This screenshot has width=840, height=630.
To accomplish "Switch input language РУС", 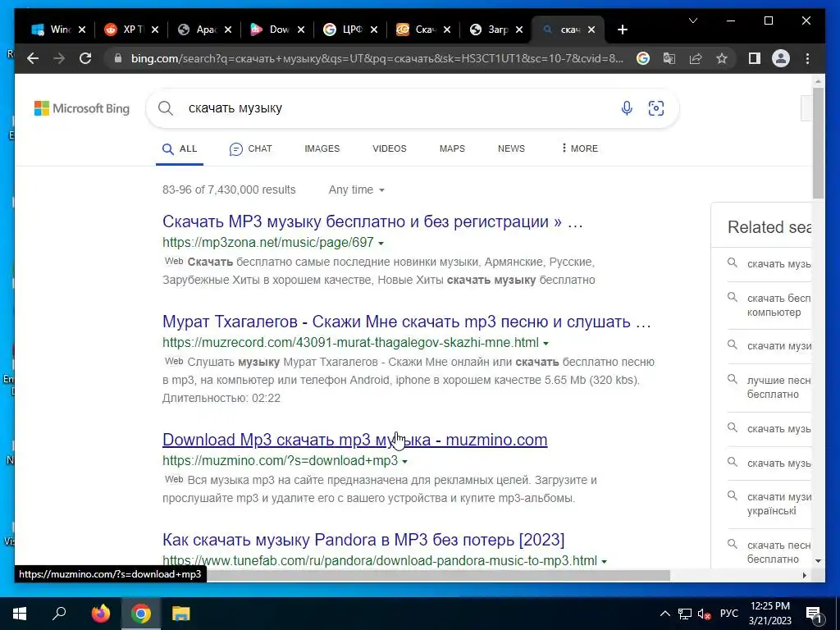I will tap(729, 614).
